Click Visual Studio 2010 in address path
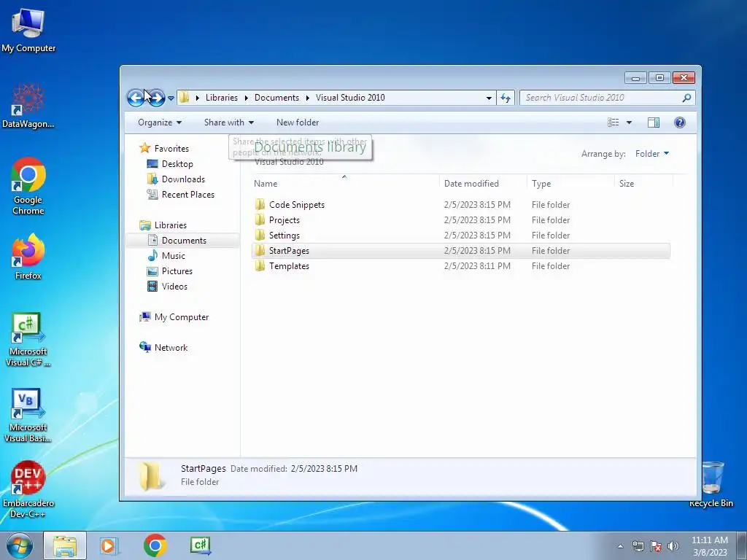 pos(350,98)
